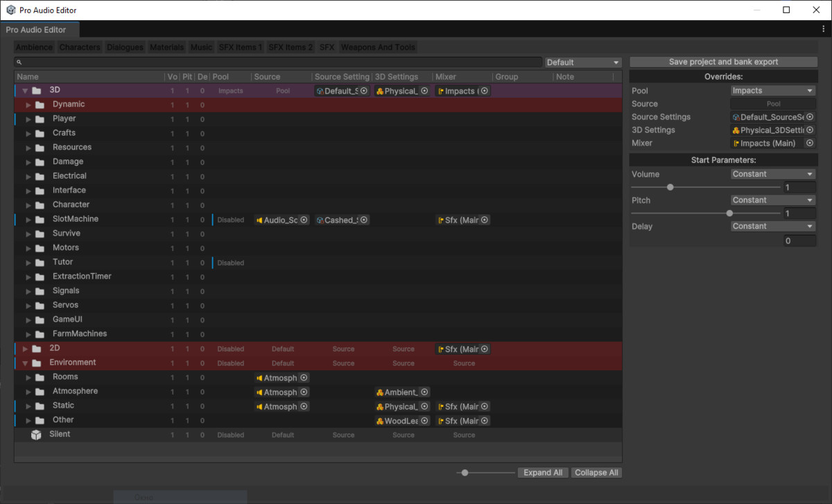This screenshot has width=832, height=504.
Task: Click the search magnifier icon in filter bar
Action: pyautogui.click(x=18, y=62)
